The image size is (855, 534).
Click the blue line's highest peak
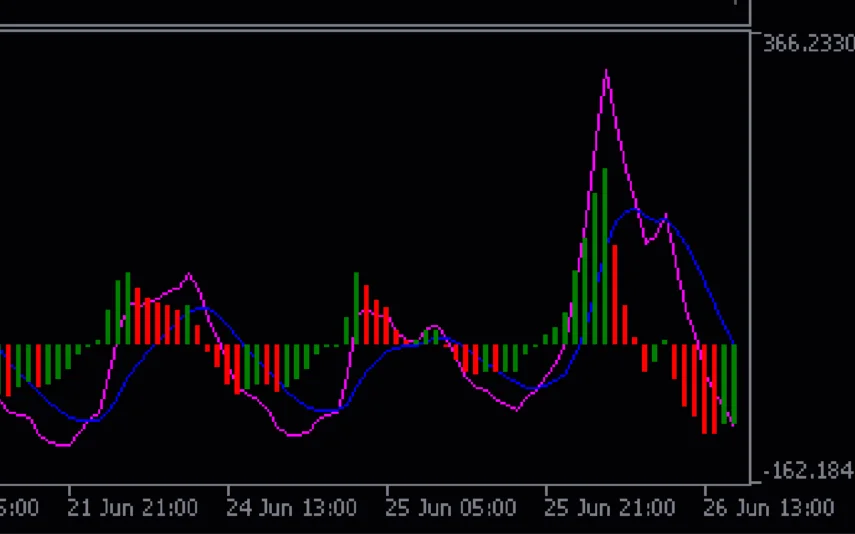pos(633,210)
